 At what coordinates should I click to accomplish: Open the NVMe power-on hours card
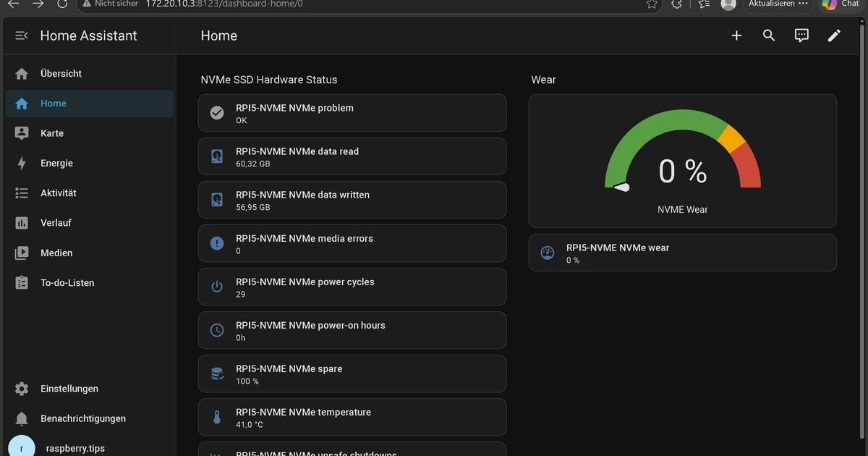click(352, 330)
